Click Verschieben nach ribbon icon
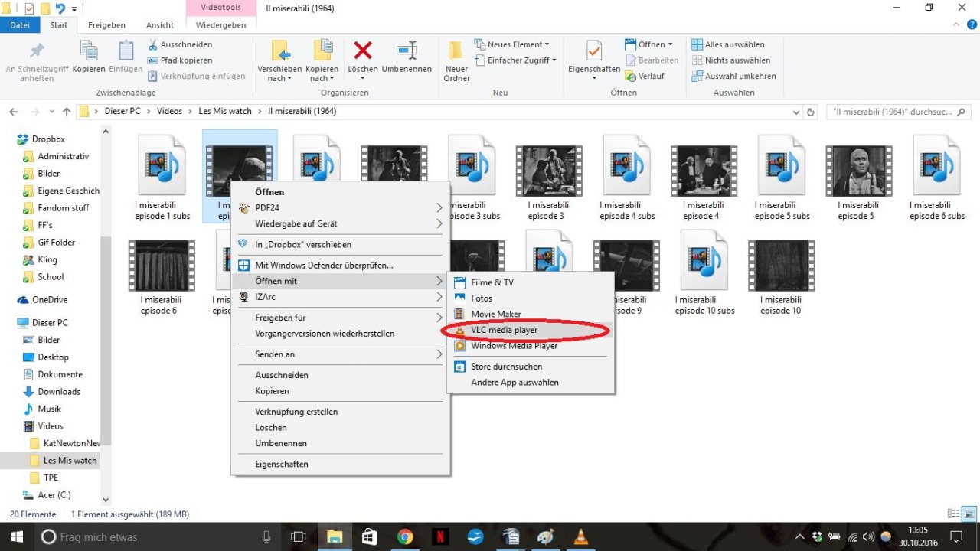This screenshot has height=551, width=980. (x=279, y=51)
